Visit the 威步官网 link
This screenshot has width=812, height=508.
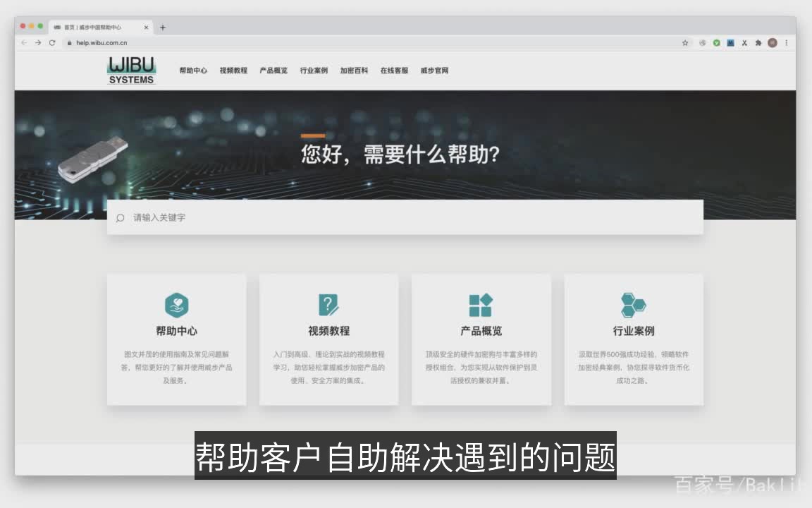435,71
